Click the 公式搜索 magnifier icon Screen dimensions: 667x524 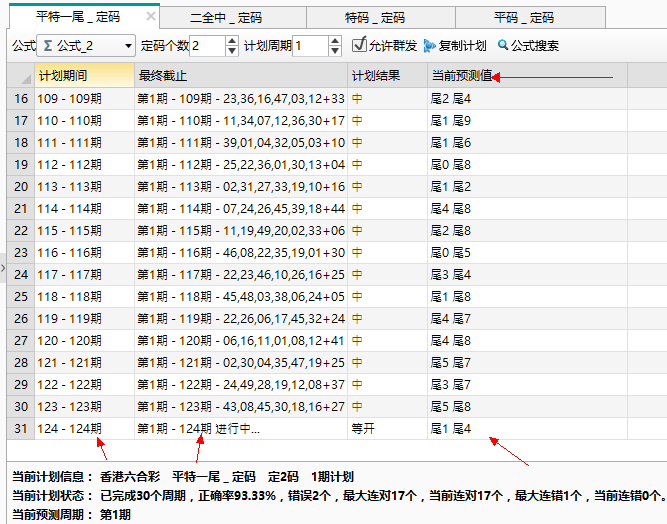click(503, 46)
